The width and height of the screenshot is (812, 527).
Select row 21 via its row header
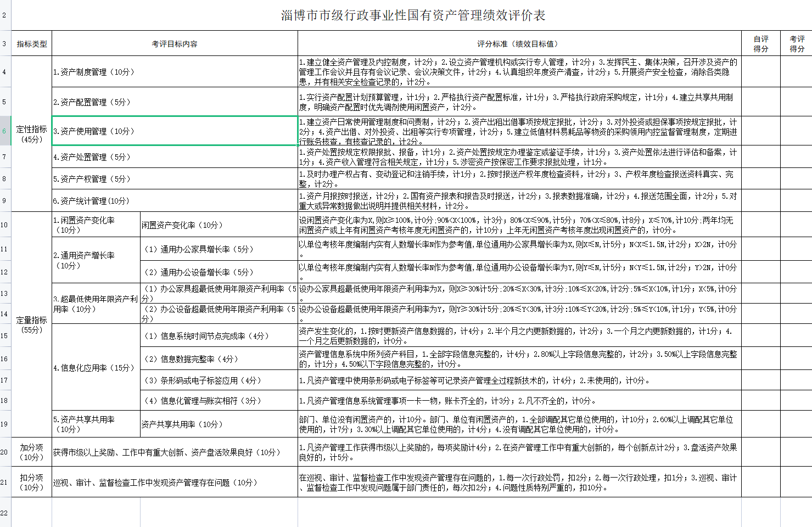point(5,482)
